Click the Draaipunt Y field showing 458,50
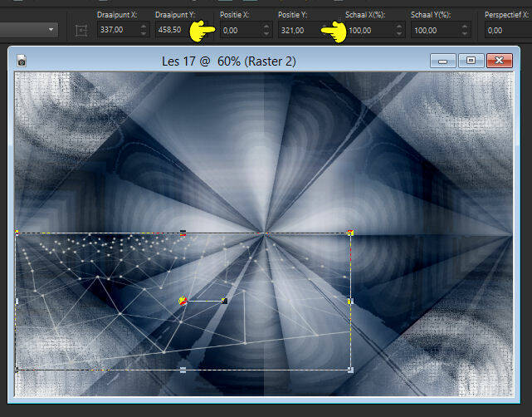 (173, 30)
